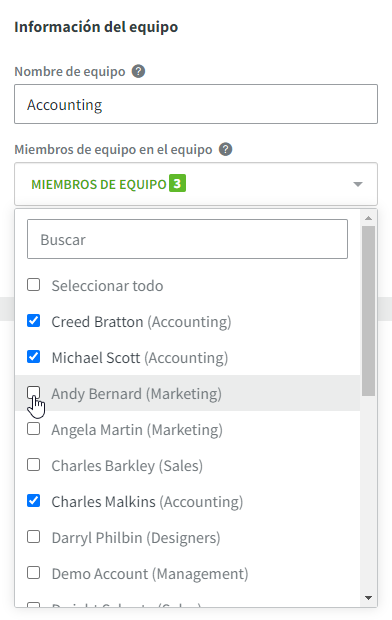Select Darryl Philbin (Designers) list entry text
The height and width of the screenshot is (620, 392).
coord(136,538)
